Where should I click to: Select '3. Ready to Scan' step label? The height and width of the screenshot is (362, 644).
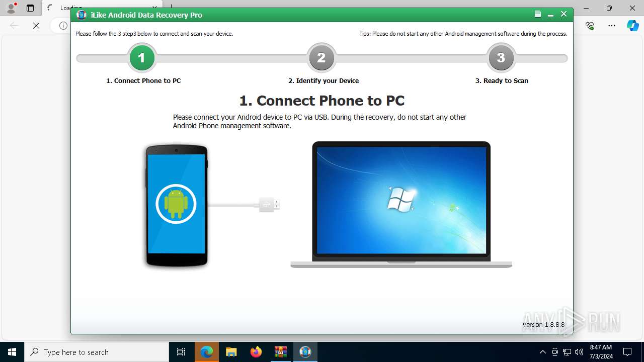pyautogui.click(x=502, y=80)
